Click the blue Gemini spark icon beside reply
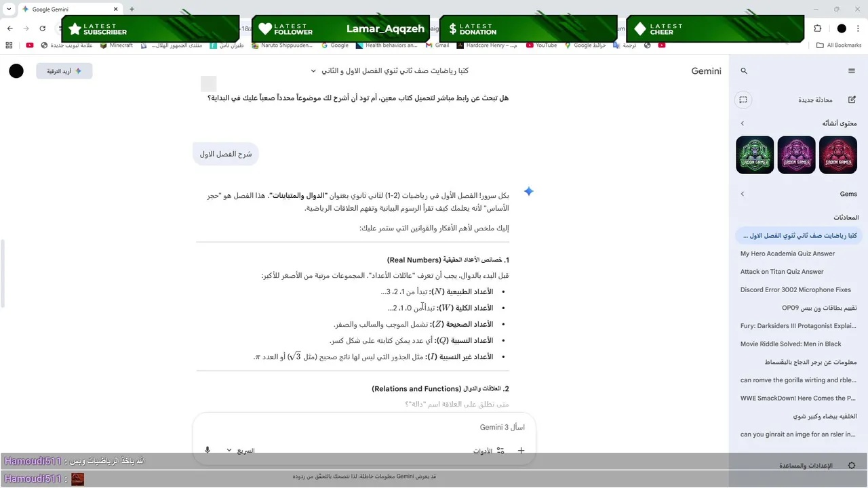The height and width of the screenshot is (488, 868). pyautogui.click(x=529, y=192)
